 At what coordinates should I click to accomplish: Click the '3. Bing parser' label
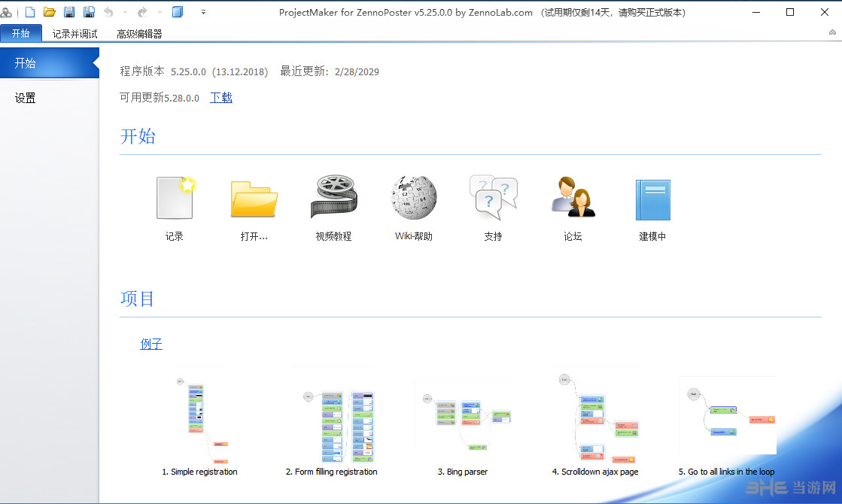tap(463, 472)
